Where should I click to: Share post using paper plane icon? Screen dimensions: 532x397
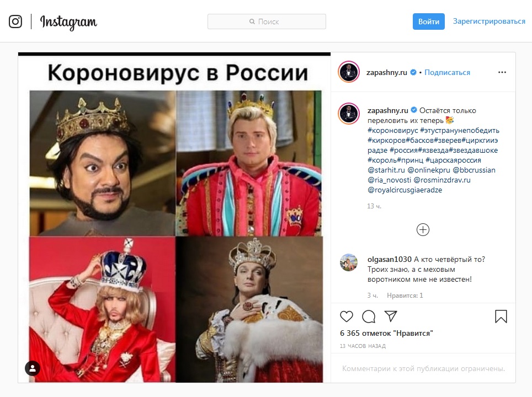tap(391, 316)
